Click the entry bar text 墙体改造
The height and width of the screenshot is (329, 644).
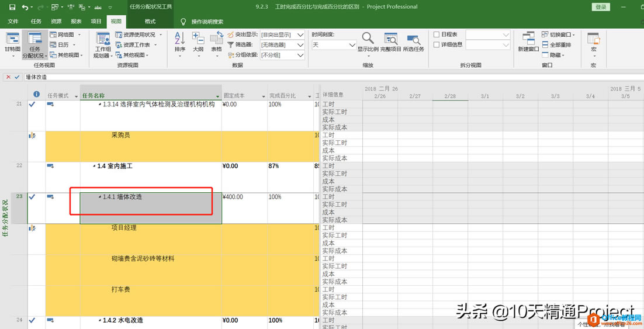tap(36, 77)
